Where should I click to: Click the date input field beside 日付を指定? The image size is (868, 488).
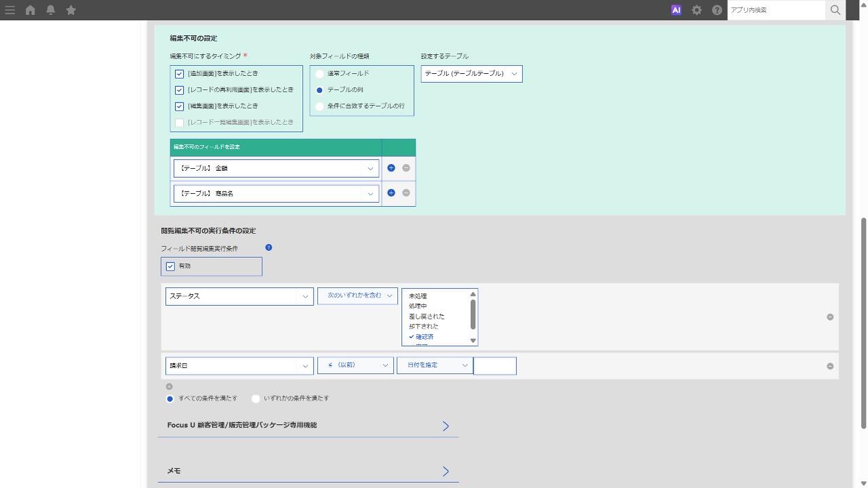click(495, 366)
